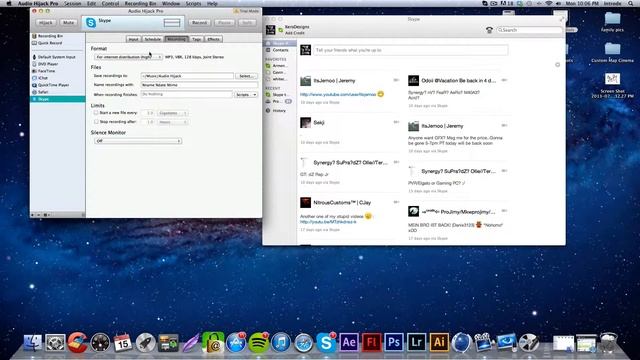Launch Skype from the Dock
This screenshot has width=640, height=360.
point(326,342)
